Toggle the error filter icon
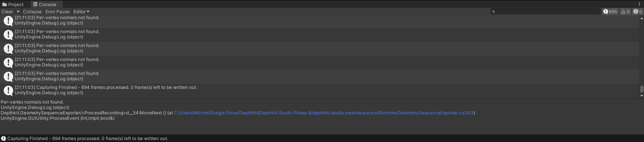Viewport: 644px width, 142px height. click(x=637, y=12)
